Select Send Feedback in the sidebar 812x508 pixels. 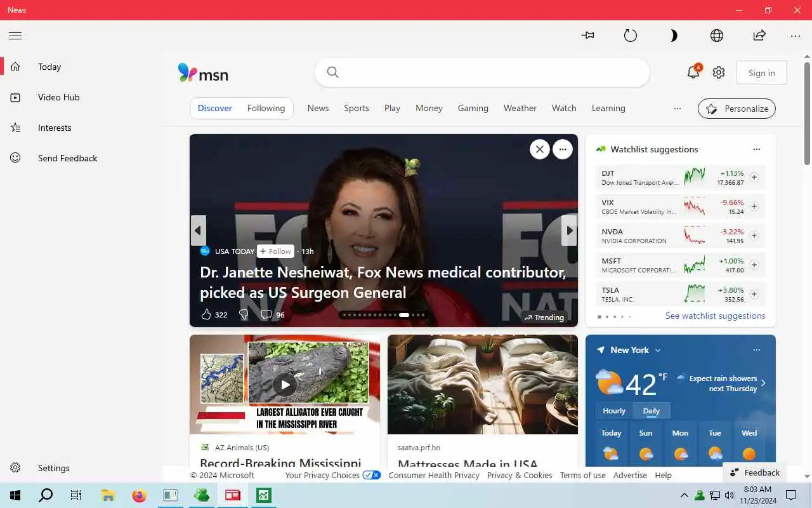pyautogui.click(x=81, y=158)
